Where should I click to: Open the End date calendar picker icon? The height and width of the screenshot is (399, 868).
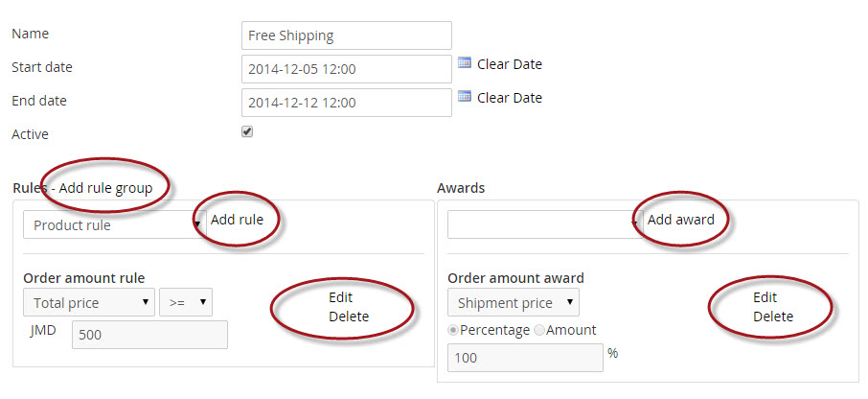pos(464,97)
